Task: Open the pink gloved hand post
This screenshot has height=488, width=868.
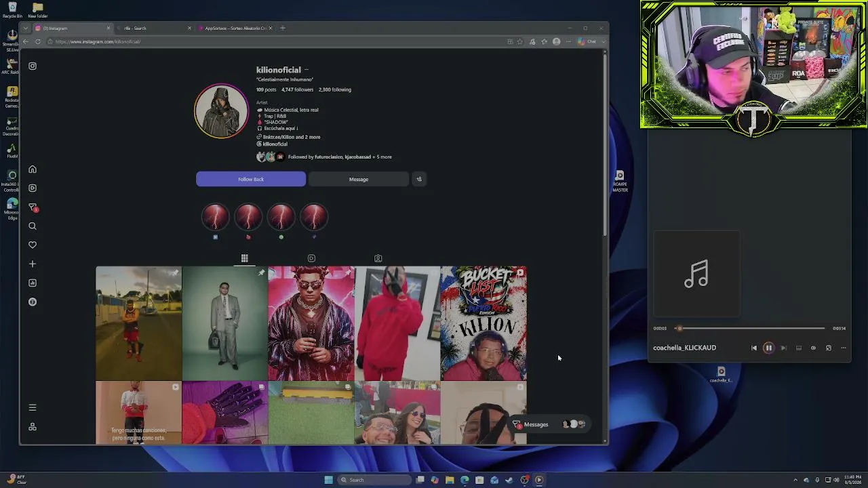Action: tap(225, 413)
